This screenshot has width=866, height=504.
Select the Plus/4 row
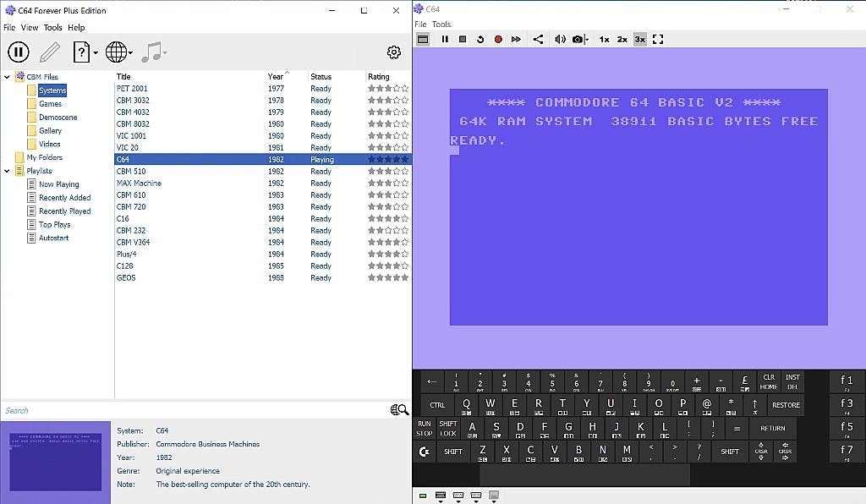point(262,254)
